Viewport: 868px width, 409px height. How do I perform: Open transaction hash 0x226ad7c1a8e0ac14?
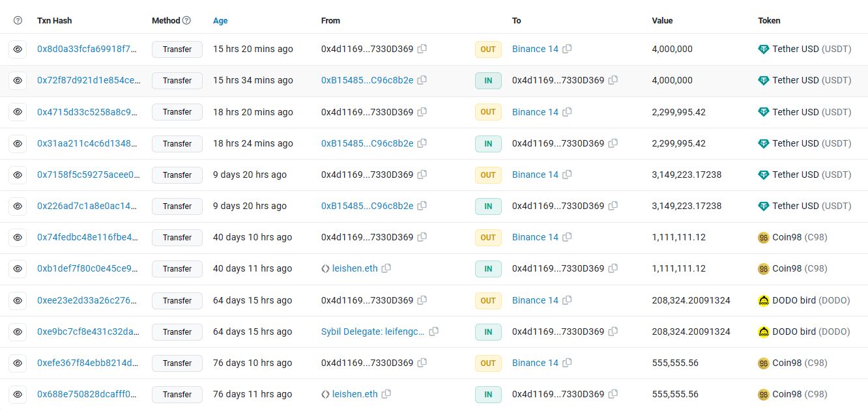click(x=87, y=206)
